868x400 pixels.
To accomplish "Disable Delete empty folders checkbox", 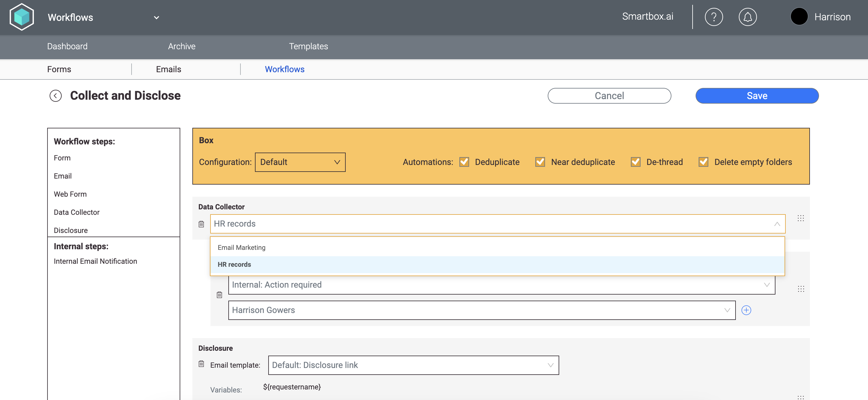I will [703, 162].
